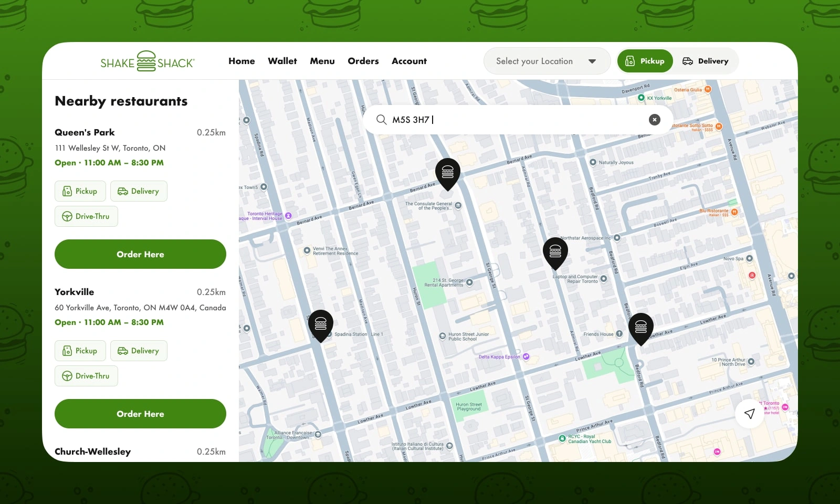The height and width of the screenshot is (504, 840).
Task: Select the restaurant pin near Spadina Station
Action: click(320, 325)
